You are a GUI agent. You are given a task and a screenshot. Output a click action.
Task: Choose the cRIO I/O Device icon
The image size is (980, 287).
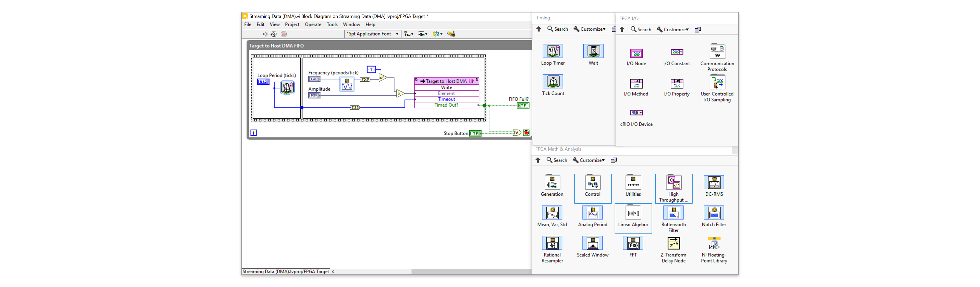click(636, 113)
